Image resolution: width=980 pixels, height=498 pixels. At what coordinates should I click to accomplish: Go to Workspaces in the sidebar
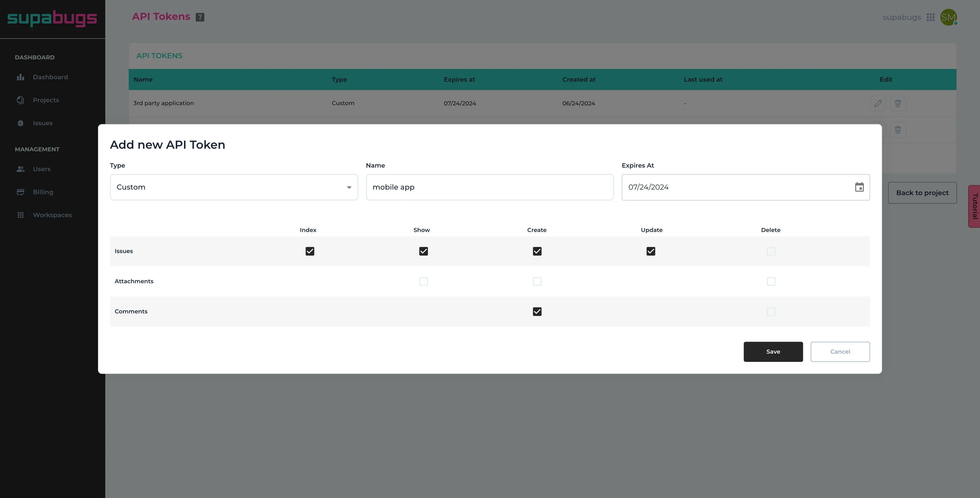(52, 215)
